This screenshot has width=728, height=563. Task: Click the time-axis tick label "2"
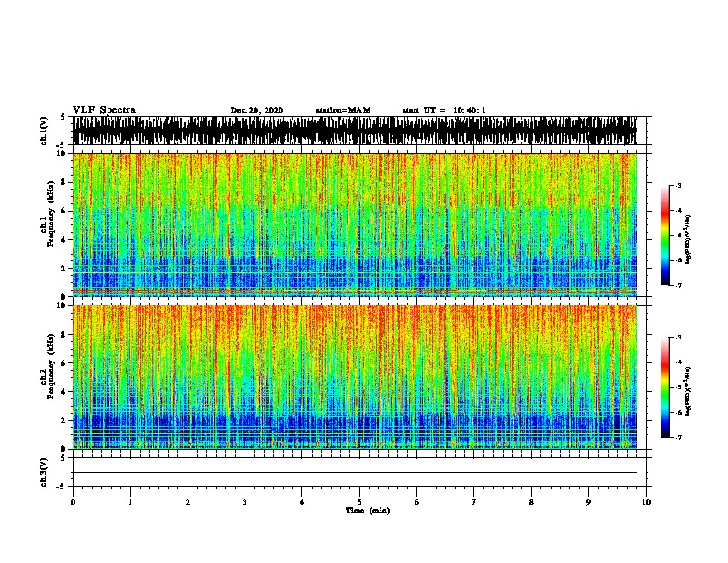pos(188,502)
